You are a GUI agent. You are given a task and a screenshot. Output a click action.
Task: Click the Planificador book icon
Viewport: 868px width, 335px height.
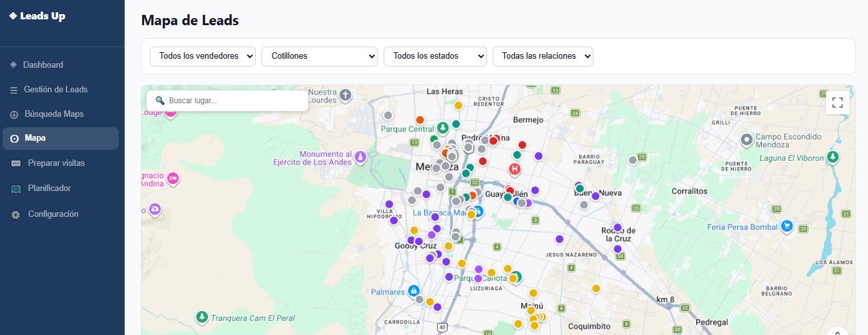click(x=16, y=189)
